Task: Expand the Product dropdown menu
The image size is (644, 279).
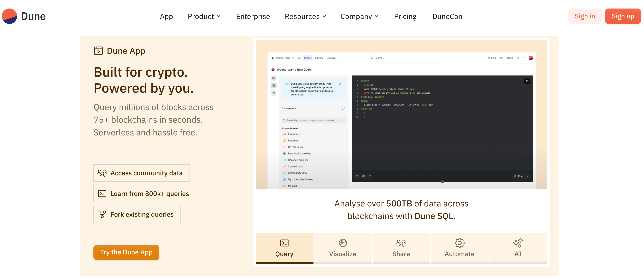Action: coord(204,16)
